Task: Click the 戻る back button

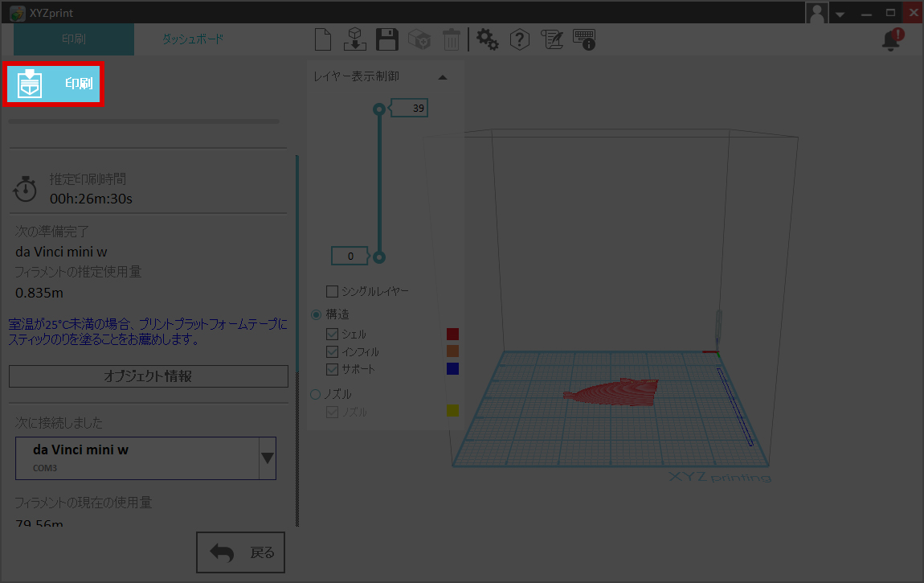Action: pos(241,552)
